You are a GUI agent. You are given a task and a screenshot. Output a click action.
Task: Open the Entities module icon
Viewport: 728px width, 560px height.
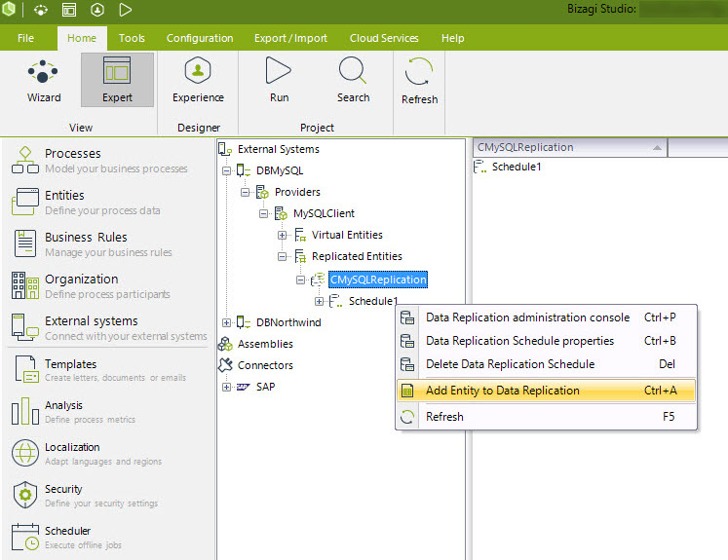click(25, 202)
